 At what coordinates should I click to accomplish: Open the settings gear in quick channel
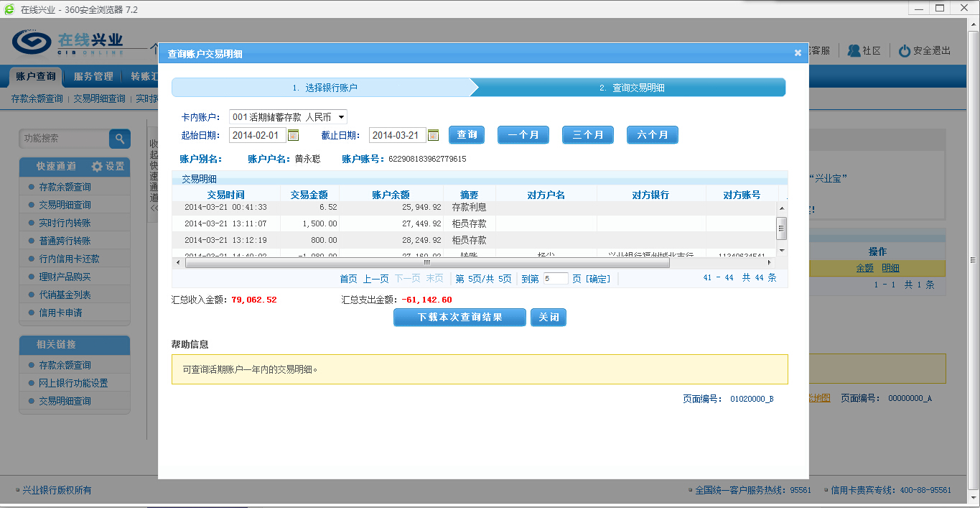(x=98, y=167)
